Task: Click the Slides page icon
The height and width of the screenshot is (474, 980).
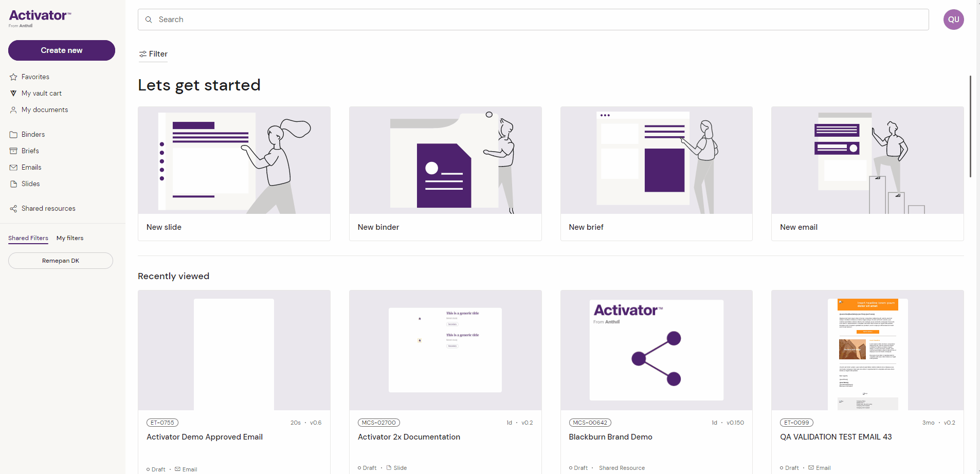Action: tap(13, 184)
